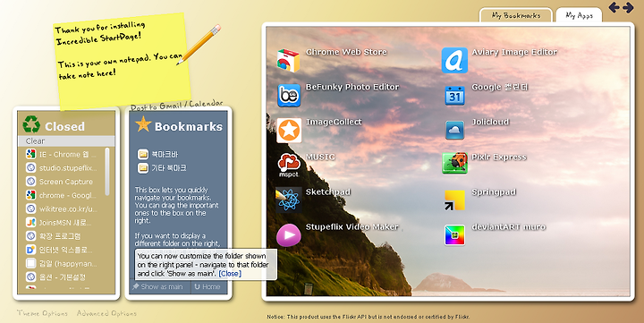Image resolution: width=644 pixels, height=323 pixels.
Task: Click Show as main button
Action: point(157,287)
